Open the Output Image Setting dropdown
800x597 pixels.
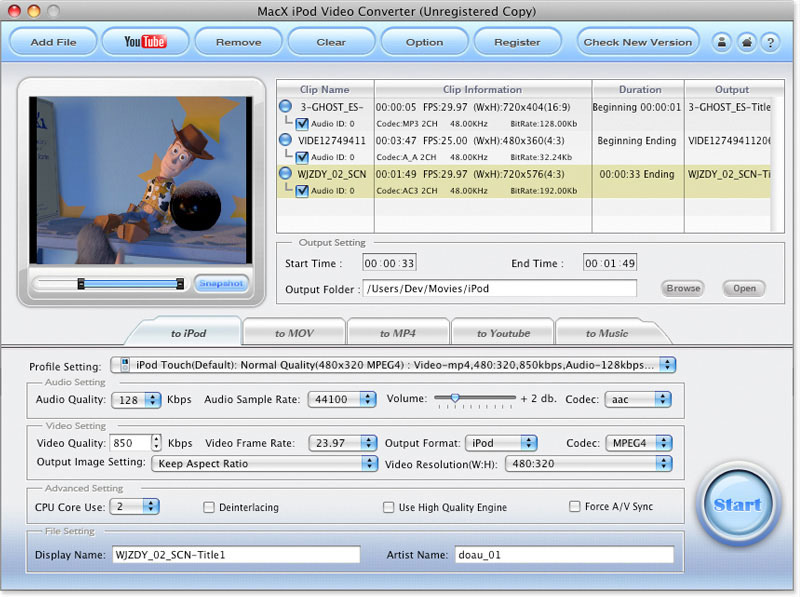[x=264, y=463]
